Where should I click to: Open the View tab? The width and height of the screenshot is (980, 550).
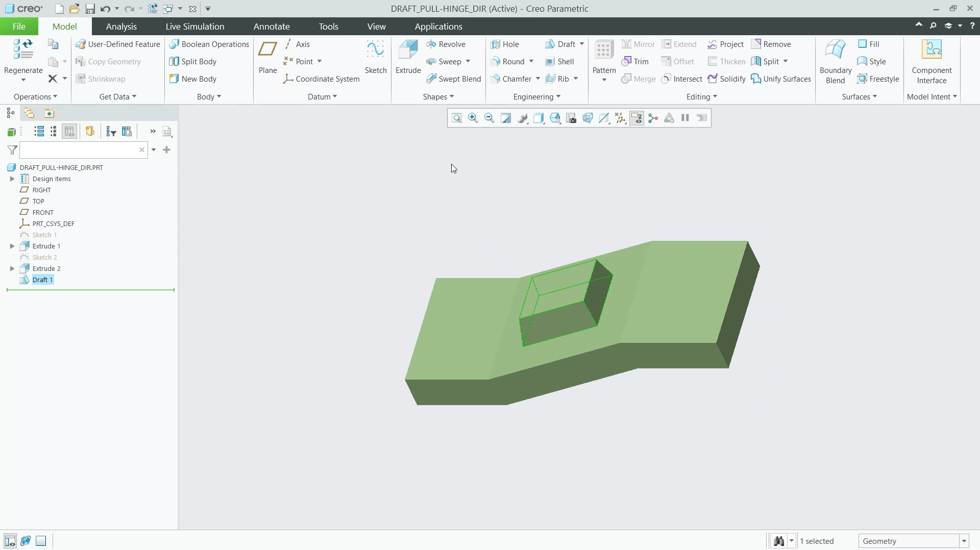(376, 27)
